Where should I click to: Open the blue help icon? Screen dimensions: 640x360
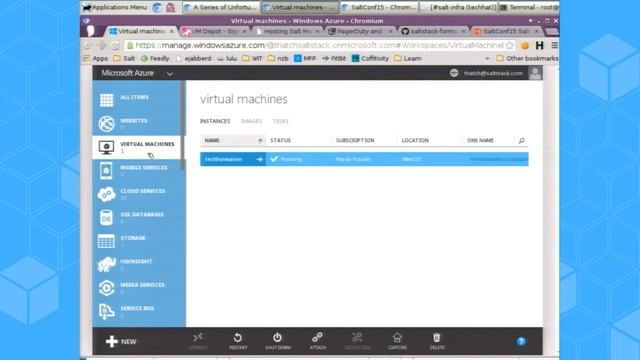click(521, 341)
